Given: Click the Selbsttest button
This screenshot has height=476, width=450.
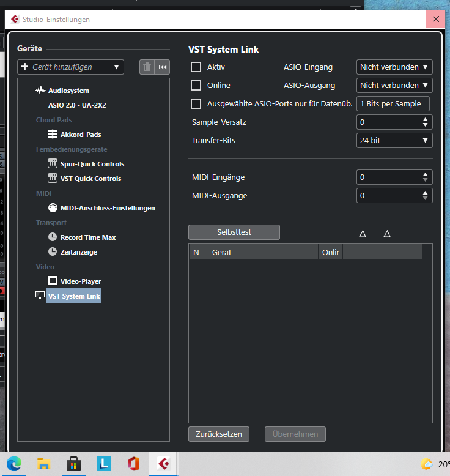Looking at the screenshot, I should pos(234,232).
